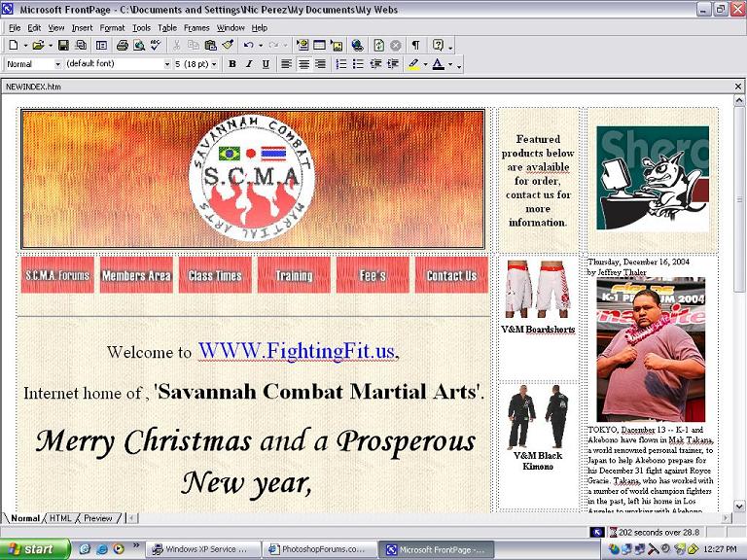Open the Frames menu

[x=196, y=28]
